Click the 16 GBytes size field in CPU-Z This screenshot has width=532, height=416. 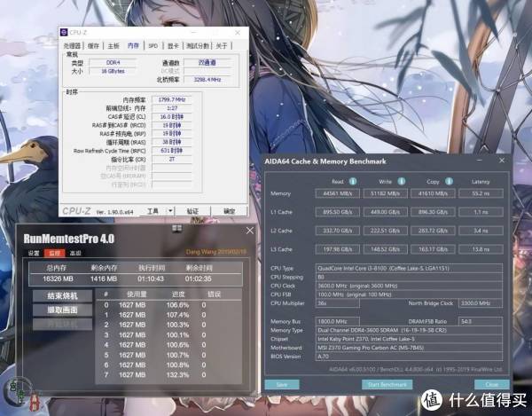(113, 71)
